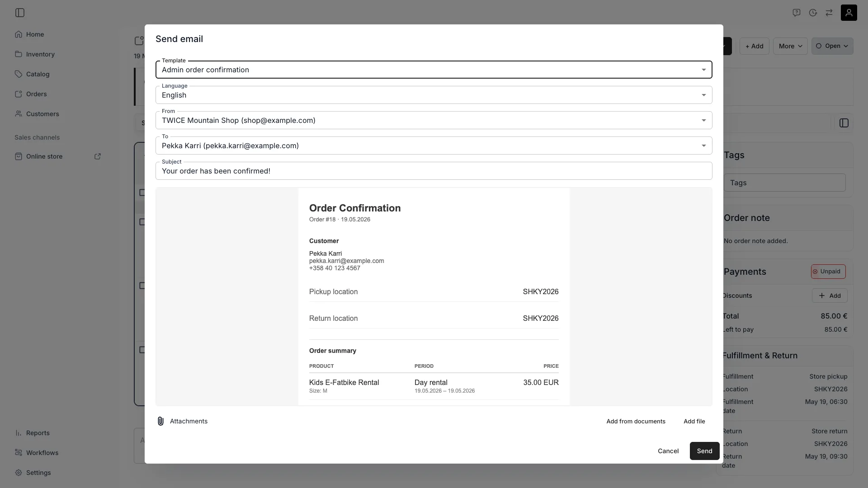Add a discount with the Add button
The width and height of the screenshot is (868, 488).
coord(830,296)
